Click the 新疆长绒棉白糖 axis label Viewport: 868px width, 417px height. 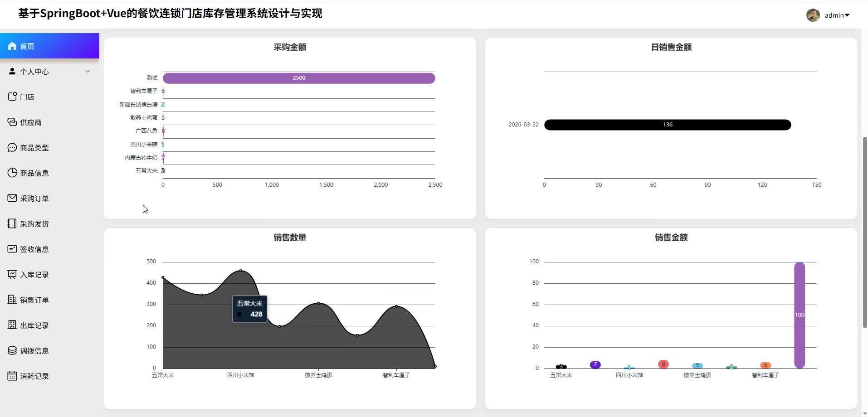[138, 104]
